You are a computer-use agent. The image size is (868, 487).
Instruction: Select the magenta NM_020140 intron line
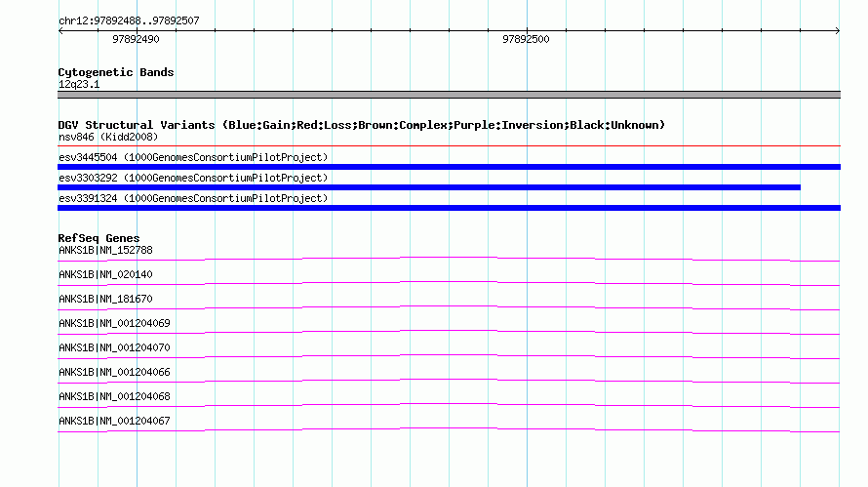[449, 283]
